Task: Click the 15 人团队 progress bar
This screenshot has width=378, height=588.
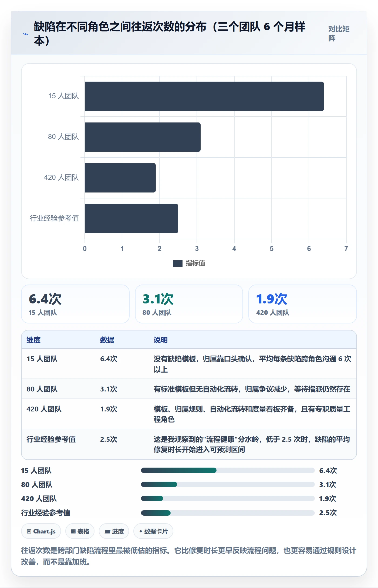Action: [228, 470]
